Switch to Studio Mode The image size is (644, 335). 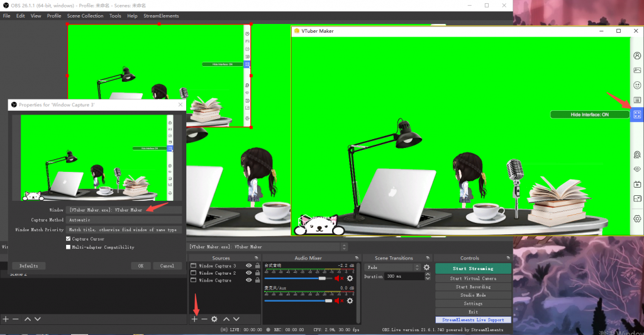(x=473, y=295)
